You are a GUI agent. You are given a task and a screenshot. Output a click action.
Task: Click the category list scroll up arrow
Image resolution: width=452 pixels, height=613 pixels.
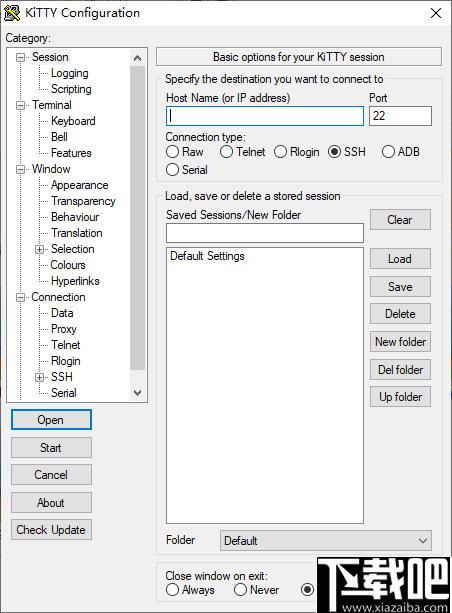[x=137, y=59]
